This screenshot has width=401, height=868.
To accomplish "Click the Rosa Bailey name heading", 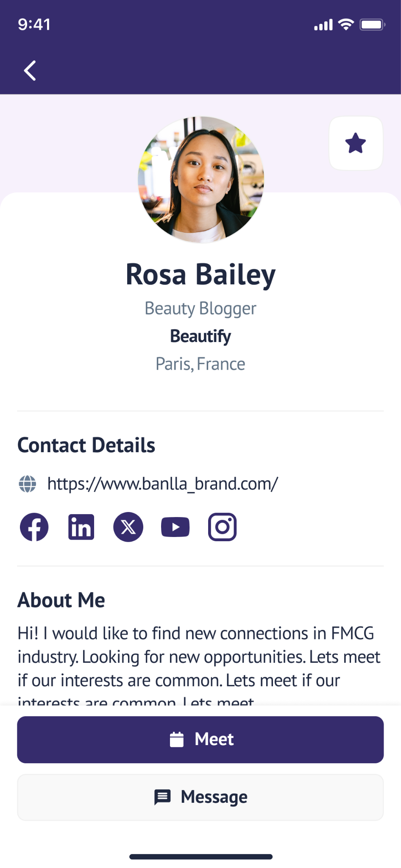I will coord(200,275).
